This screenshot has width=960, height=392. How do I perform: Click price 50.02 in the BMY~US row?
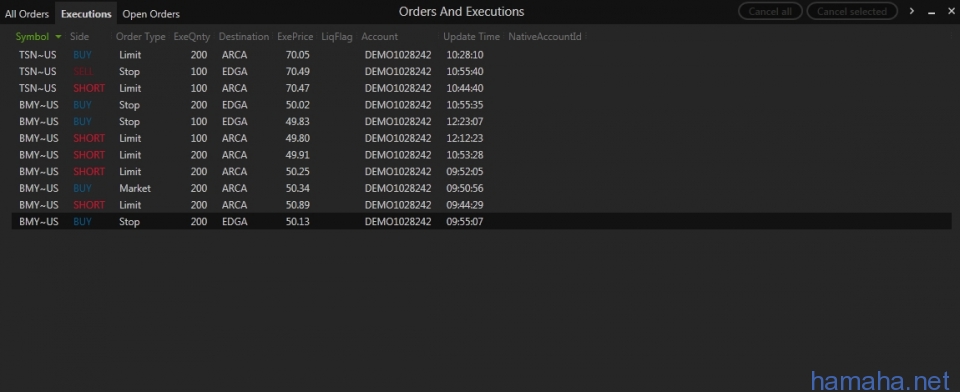pyautogui.click(x=298, y=105)
